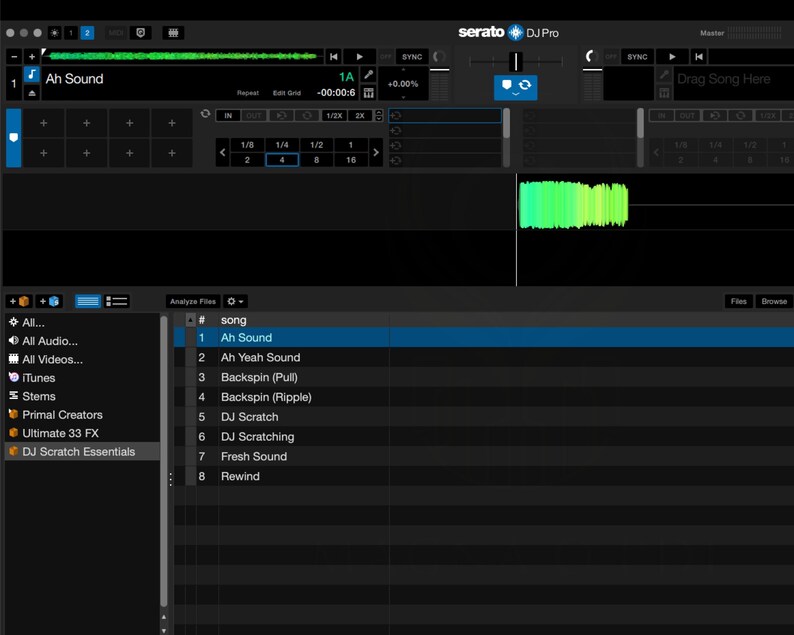The image size is (794, 635).
Task: Add a new smart crate with blue icon
Action: [50, 301]
